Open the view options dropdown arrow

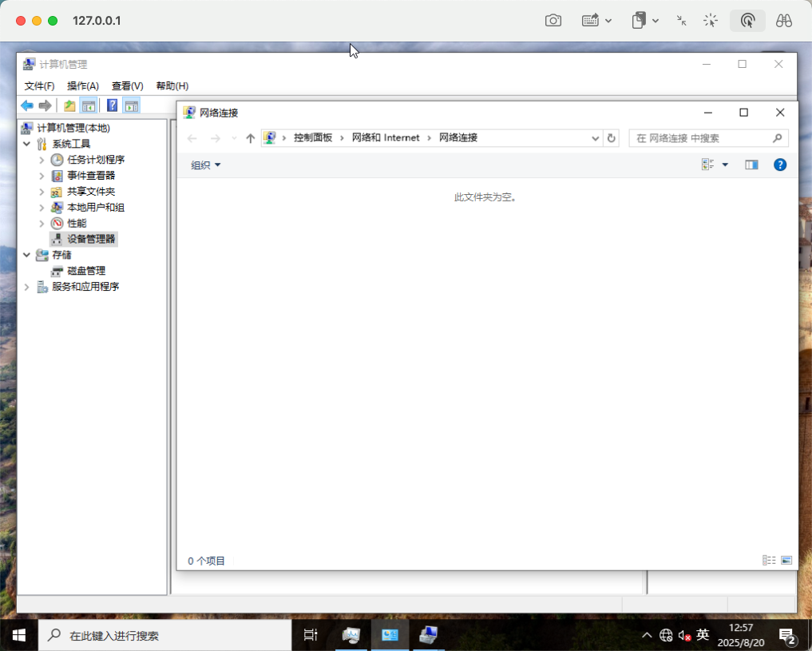[x=725, y=165]
